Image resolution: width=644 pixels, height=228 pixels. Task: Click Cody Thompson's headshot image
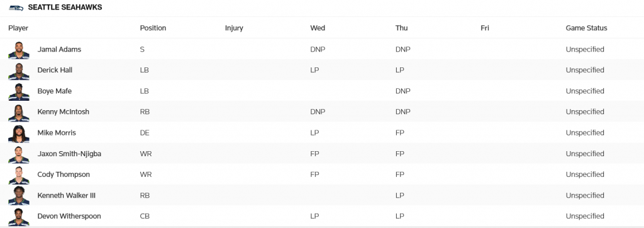click(x=18, y=175)
